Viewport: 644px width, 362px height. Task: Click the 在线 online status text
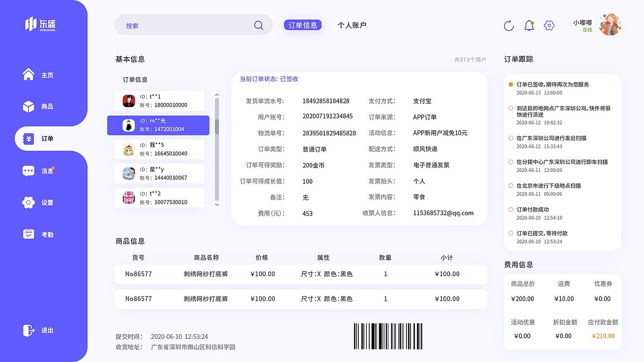point(587,30)
